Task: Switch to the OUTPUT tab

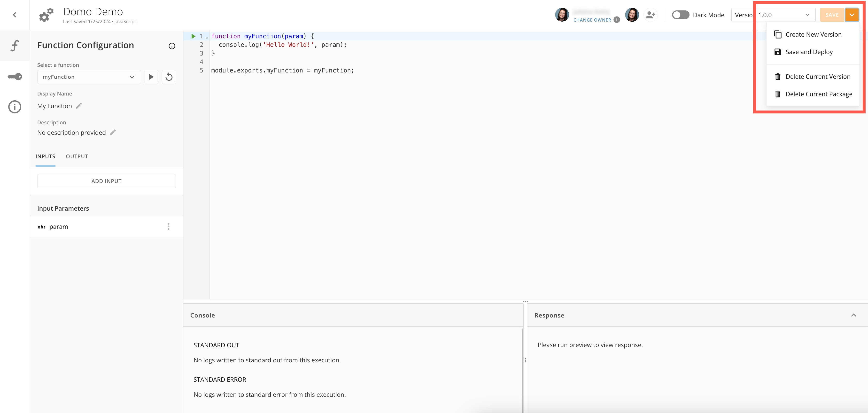Action: point(77,156)
